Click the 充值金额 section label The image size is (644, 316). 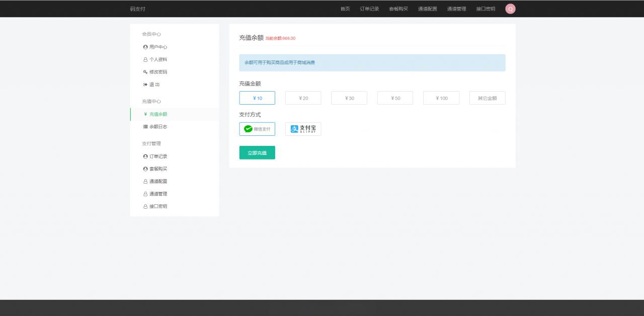coord(250,84)
